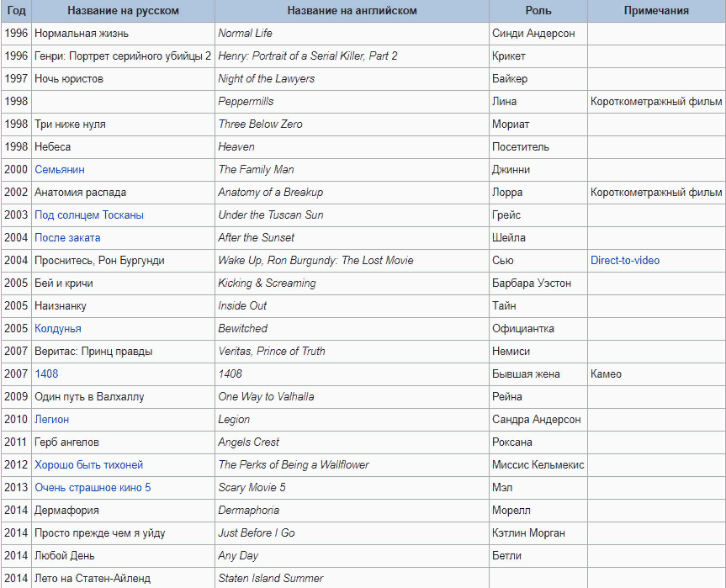This screenshot has width=726, height=588.
Task: Click Короткометражный фильм note in Peppermills row
Action: pos(656,102)
